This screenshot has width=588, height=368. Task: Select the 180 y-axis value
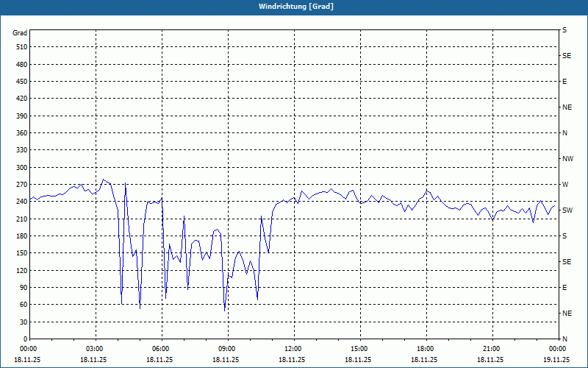coord(21,236)
